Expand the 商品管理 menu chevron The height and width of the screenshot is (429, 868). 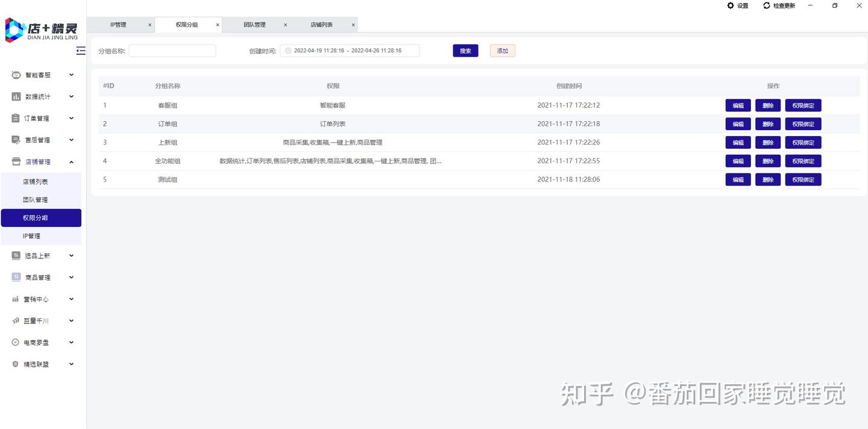[72, 278]
